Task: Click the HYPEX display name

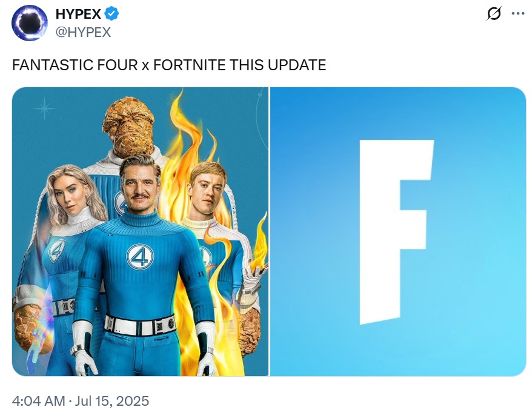Action: coord(78,14)
